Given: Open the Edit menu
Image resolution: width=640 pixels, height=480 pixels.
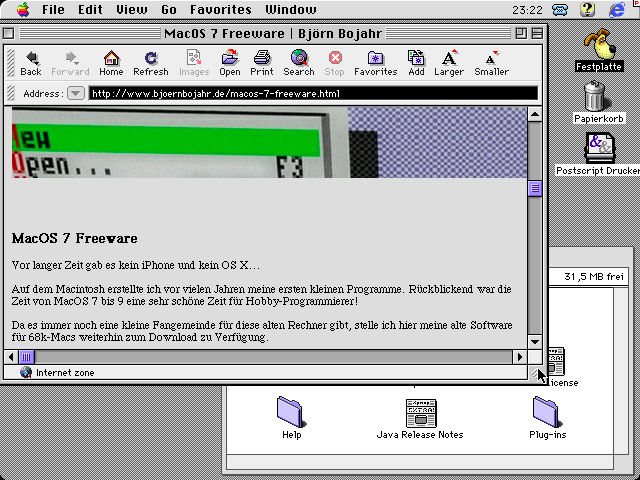Looking at the screenshot, I should 90,9.
